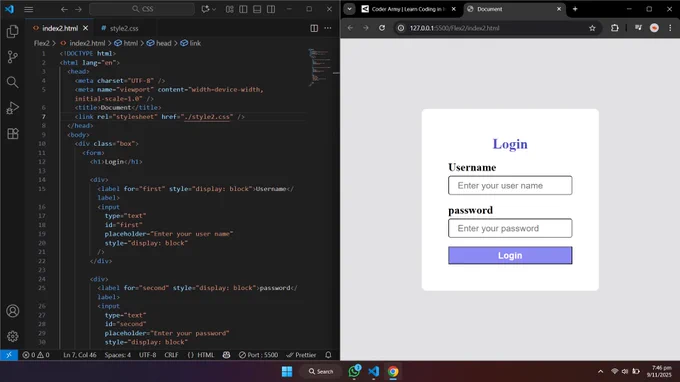
Task: Select head element in breadcrumb
Action: coord(159,43)
